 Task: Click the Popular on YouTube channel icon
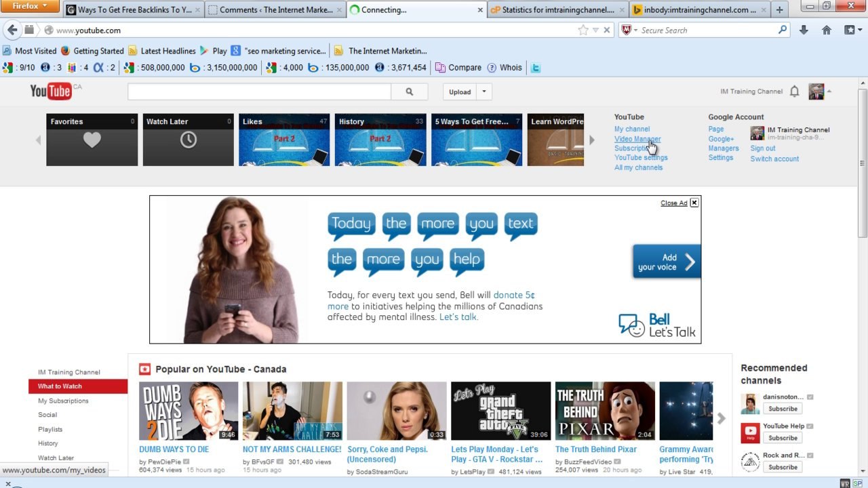pyautogui.click(x=144, y=369)
